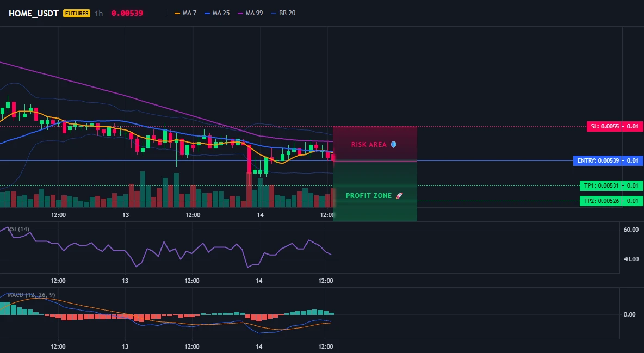The height and width of the screenshot is (353, 644).
Task: Click the 60.00 RSI axis value
Action: 631,230
